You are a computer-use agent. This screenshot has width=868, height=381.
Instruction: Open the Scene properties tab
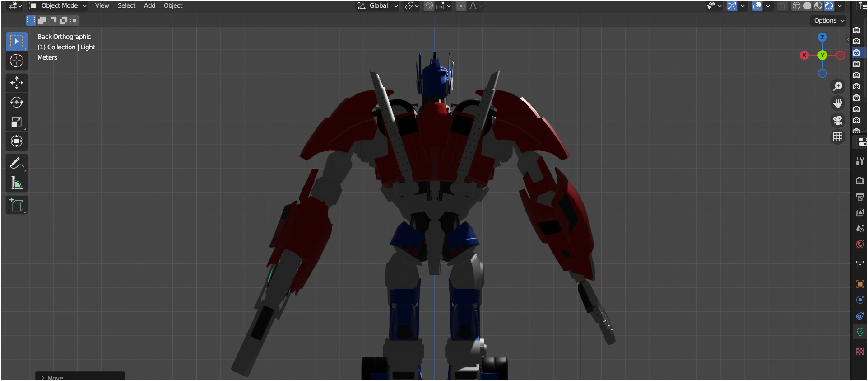860,228
